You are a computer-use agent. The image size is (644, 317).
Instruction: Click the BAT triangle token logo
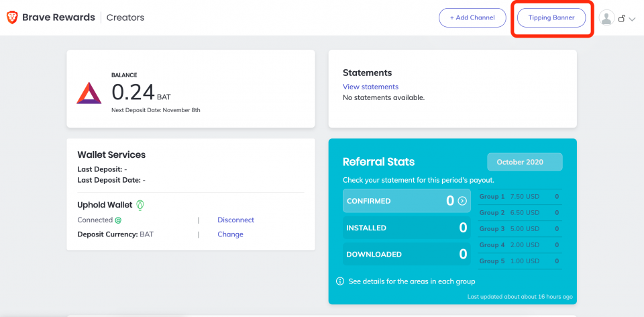click(89, 93)
